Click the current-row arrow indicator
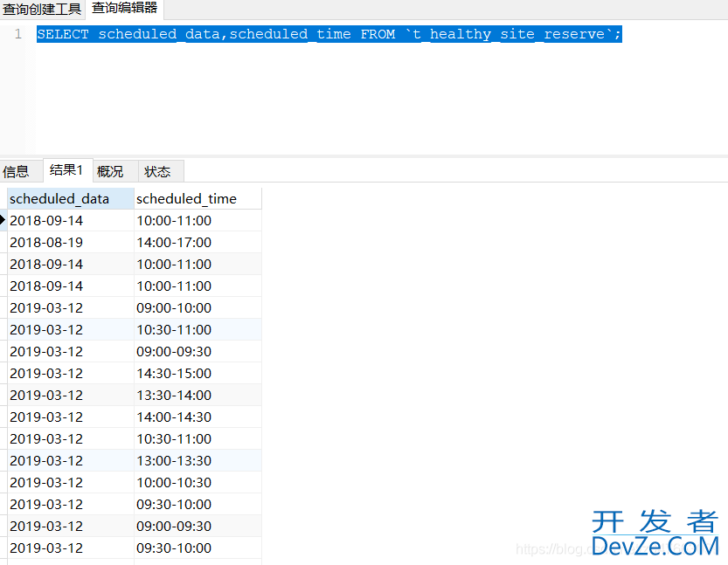 (3, 220)
